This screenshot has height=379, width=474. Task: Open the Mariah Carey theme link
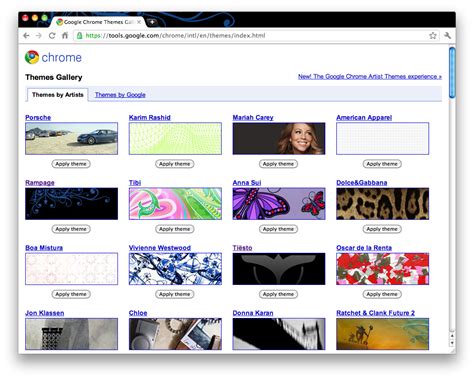(253, 117)
